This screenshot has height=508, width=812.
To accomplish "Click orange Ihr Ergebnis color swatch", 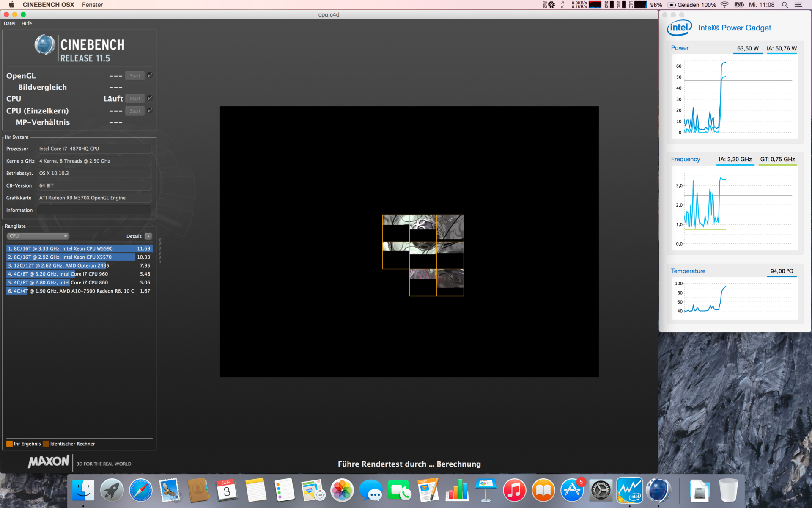I will click(x=9, y=444).
